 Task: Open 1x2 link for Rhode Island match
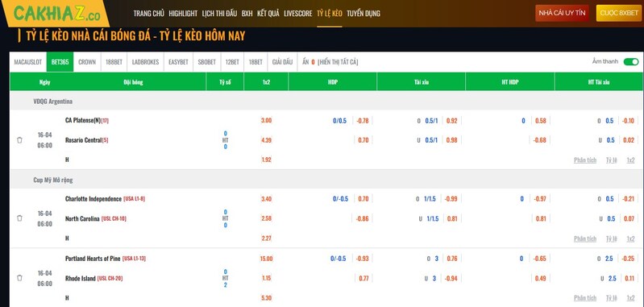click(630, 298)
